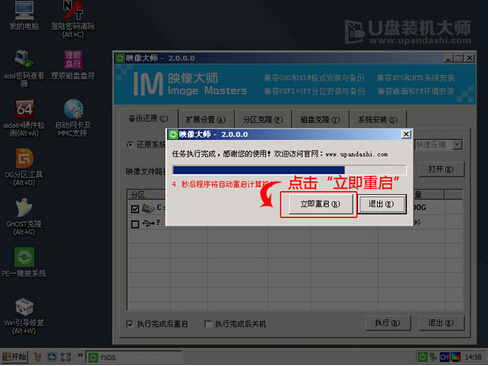The image size is (489, 366).
Task: Switch to the 扩展设置 tab
Action: 205,119
